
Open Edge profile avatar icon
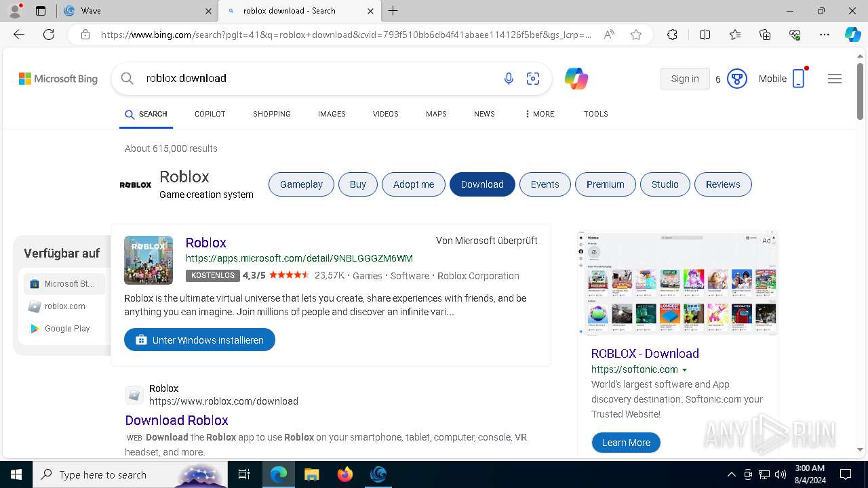(x=15, y=10)
